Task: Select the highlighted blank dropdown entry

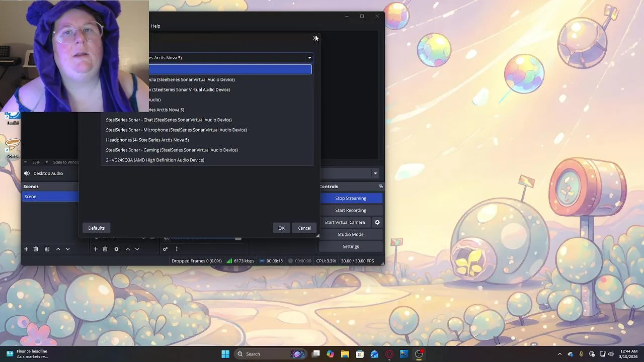Action: (230, 69)
